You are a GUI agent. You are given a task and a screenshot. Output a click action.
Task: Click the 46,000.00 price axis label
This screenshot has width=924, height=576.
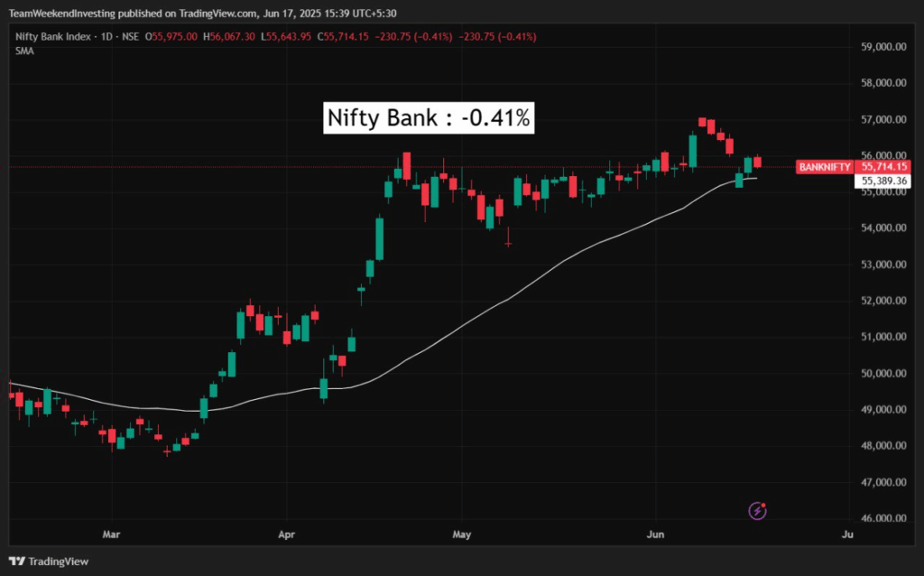click(883, 518)
